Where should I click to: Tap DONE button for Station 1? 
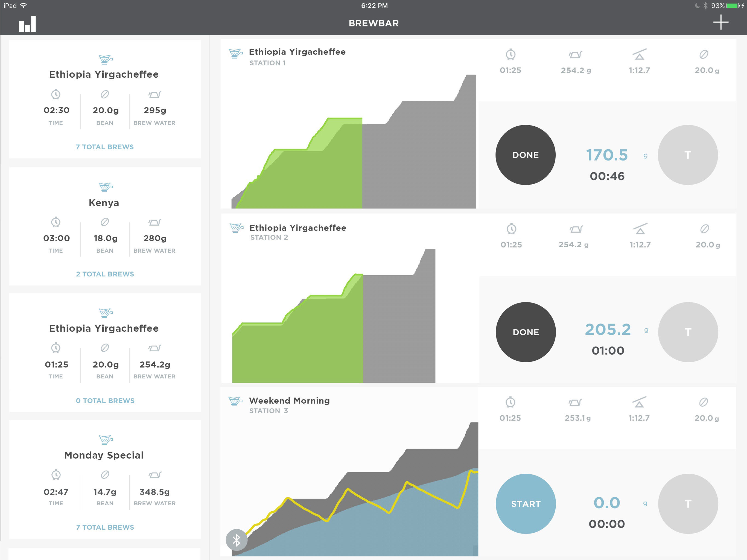pyautogui.click(x=526, y=155)
